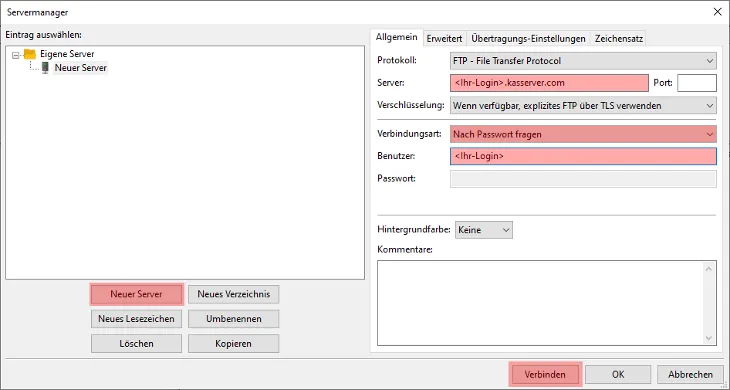This screenshot has height=390, width=730.
Task: Click the Umbenennen button
Action: click(234, 319)
